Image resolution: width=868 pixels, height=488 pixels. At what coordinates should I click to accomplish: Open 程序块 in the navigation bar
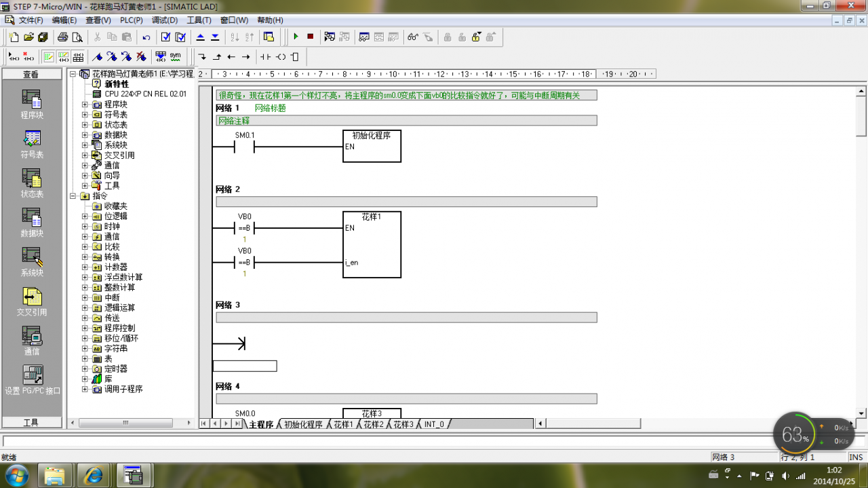(31, 103)
